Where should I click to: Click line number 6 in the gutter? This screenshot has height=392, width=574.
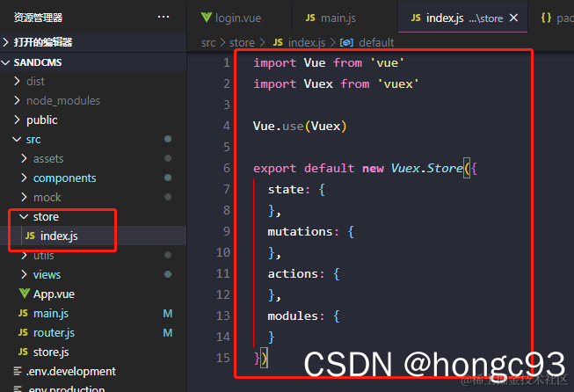(x=227, y=169)
